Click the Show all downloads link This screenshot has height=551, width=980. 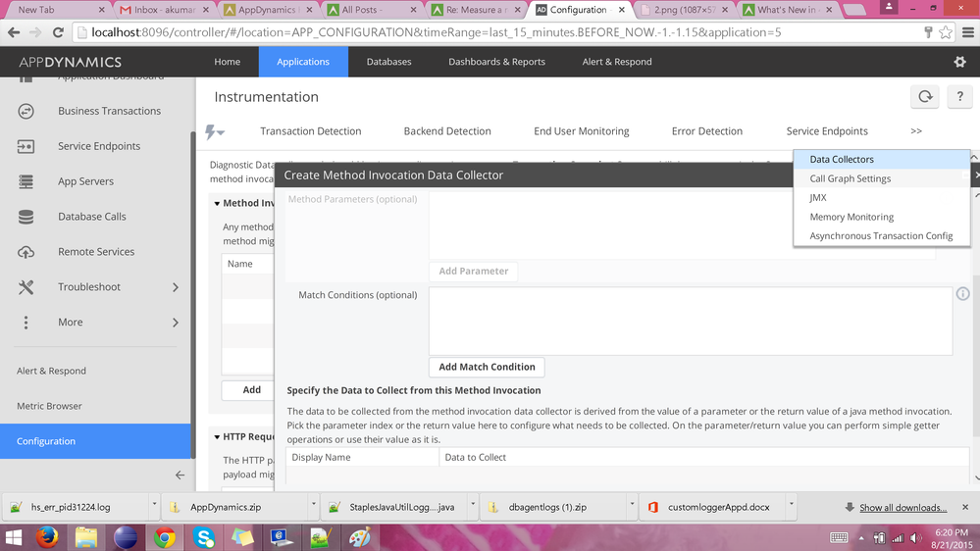(903, 507)
